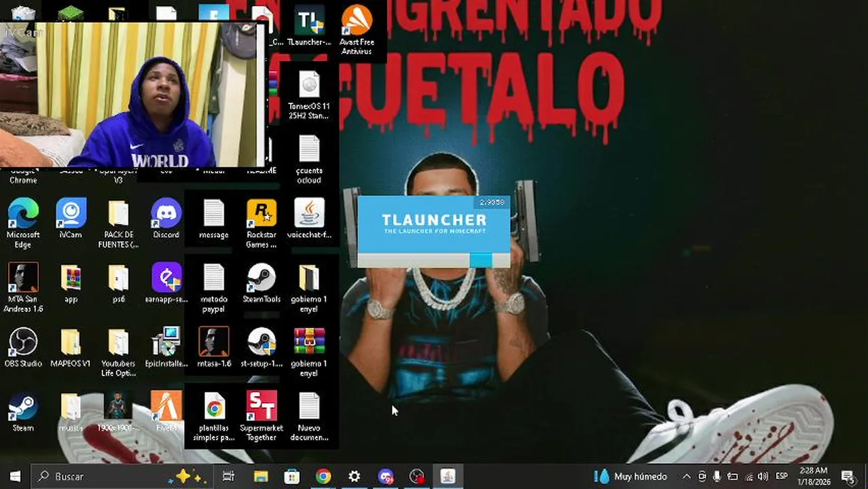Launch Supermarket Together shortcut
Screen dimensions: 868x489
[x=261, y=417]
